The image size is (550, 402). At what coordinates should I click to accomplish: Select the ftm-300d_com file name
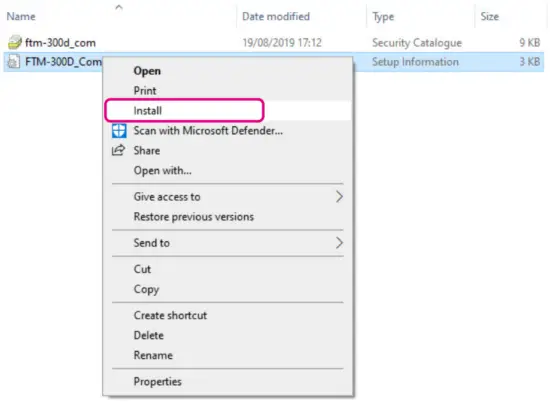tap(60, 43)
